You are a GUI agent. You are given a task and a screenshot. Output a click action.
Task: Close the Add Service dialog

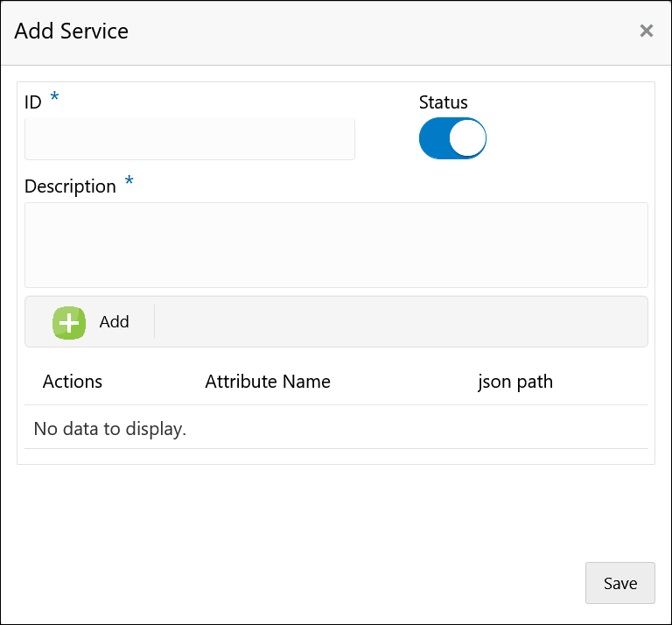click(647, 32)
